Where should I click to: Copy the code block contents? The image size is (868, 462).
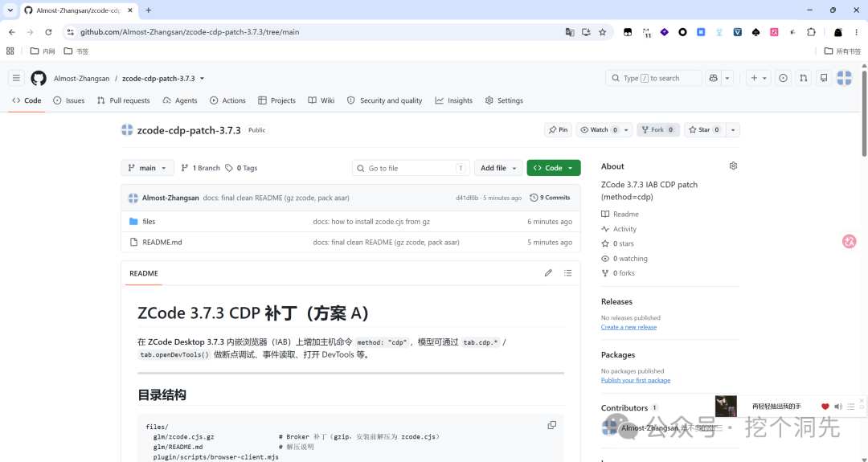[x=552, y=425]
